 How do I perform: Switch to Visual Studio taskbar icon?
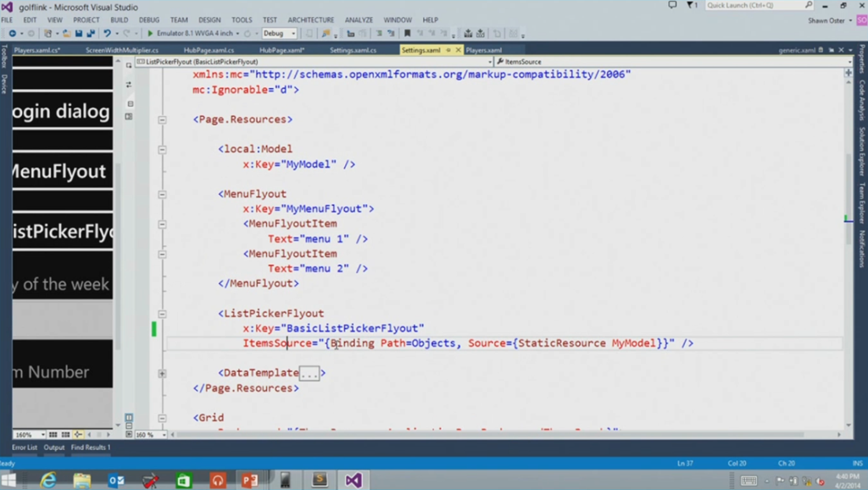pyautogui.click(x=353, y=480)
